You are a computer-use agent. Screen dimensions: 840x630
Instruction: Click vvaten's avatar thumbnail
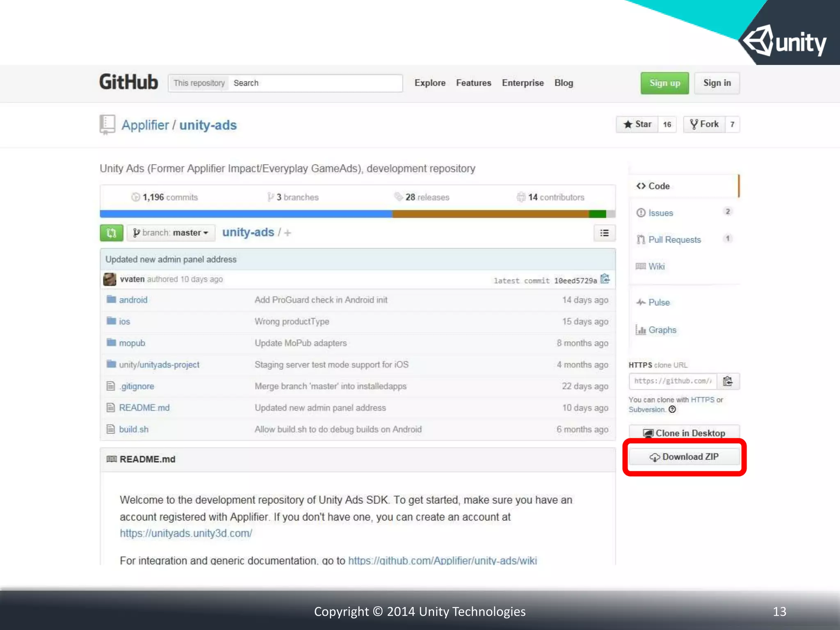pos(110,279)
